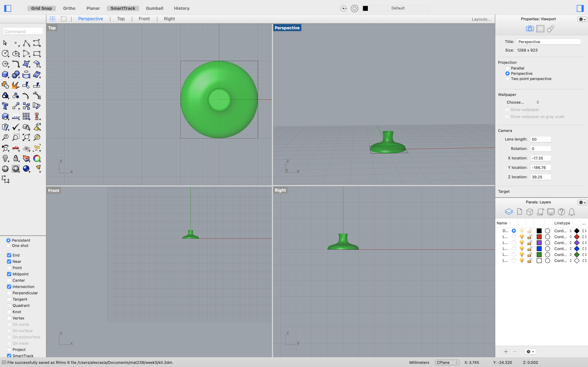The width and height of the screenshot is (588, 367).
Task: Click the blue layer color swatch
Action: [x=539, y=249]
